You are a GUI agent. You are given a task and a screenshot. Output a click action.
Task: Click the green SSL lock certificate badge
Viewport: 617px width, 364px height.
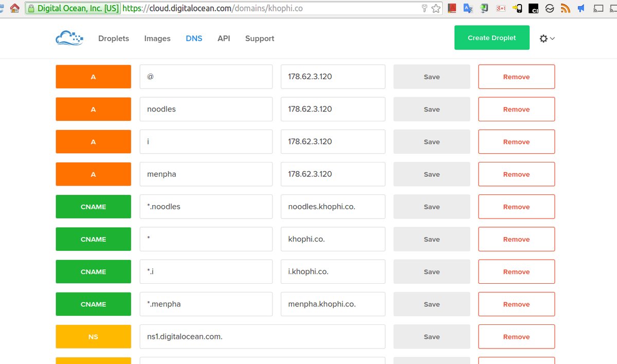[x=73, y=8]
